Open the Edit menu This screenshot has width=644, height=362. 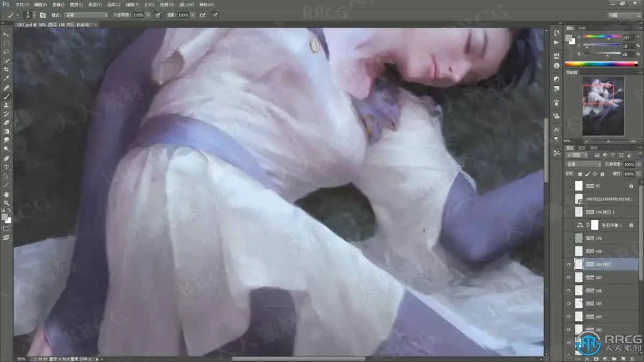tap(40, 4)
